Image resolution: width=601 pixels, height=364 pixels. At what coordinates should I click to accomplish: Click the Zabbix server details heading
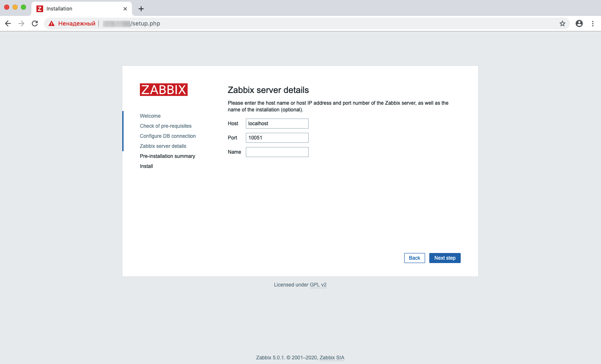pos(268,90)
